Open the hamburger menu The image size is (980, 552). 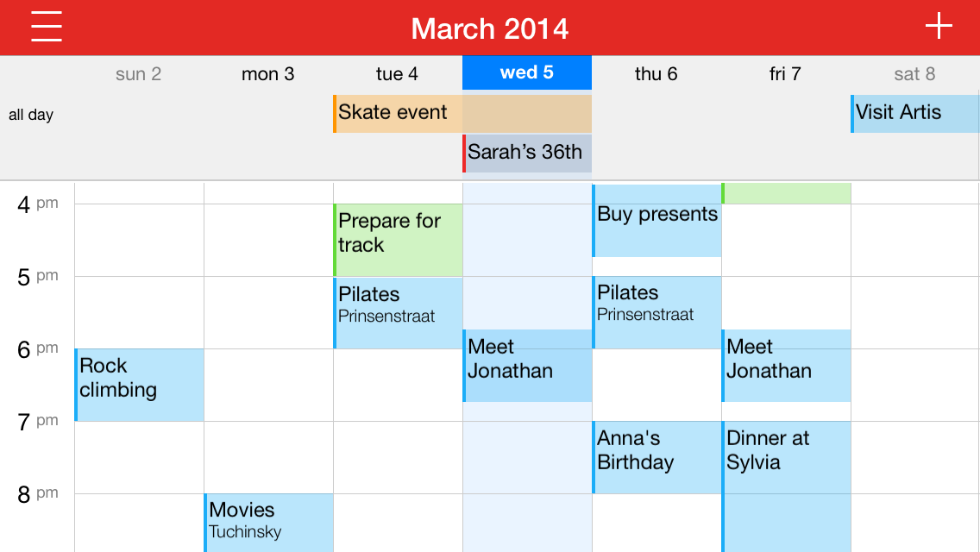[47, 26]
